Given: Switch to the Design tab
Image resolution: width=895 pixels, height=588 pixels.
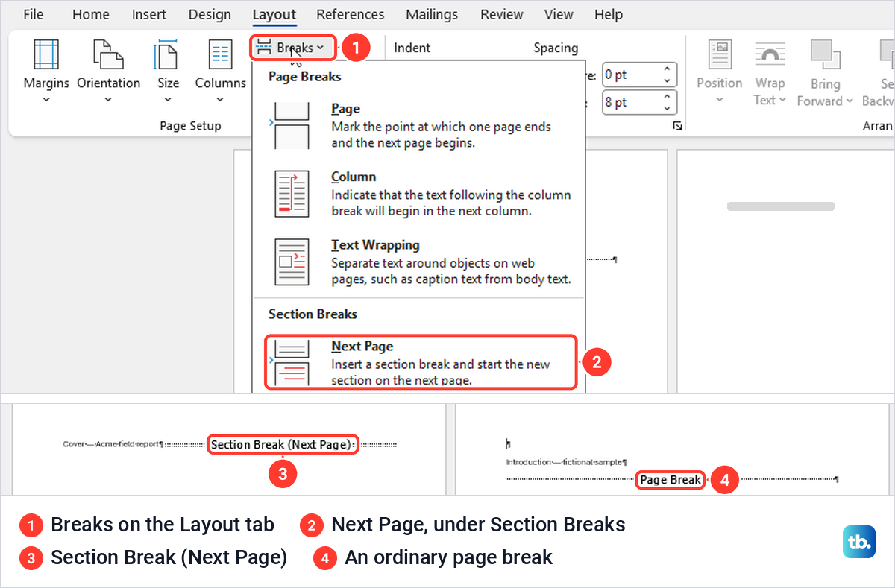Looking at the screenshot, I should (x=210, y=14).
